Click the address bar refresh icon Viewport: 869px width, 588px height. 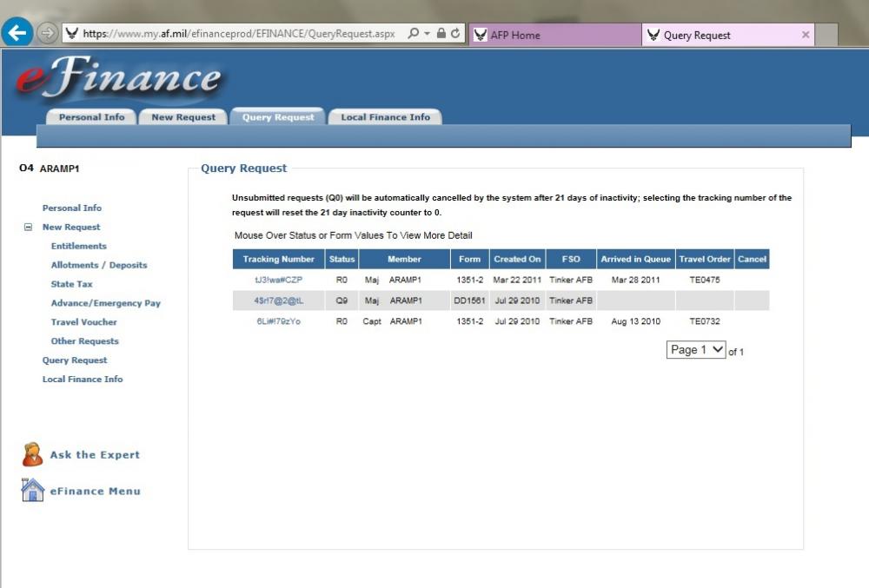click(457, 34)
